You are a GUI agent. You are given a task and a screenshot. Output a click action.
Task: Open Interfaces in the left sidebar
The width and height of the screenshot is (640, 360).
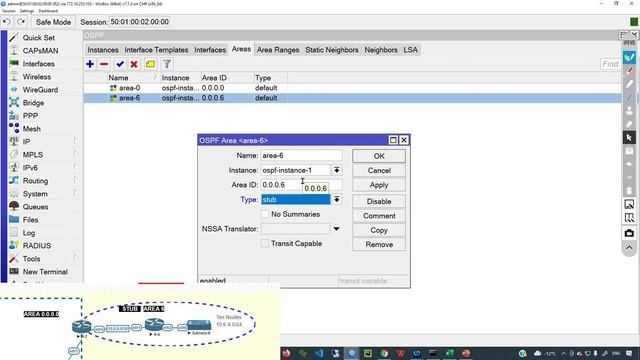[38, 64]
